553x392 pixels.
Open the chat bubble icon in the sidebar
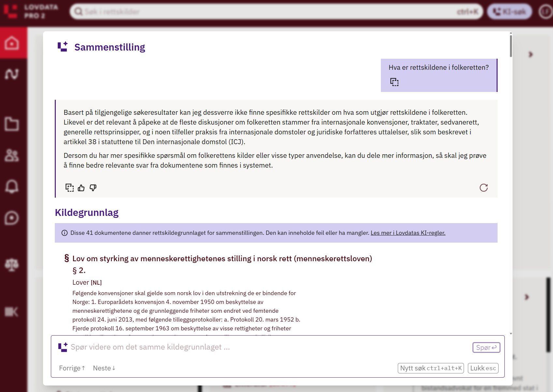12,218
